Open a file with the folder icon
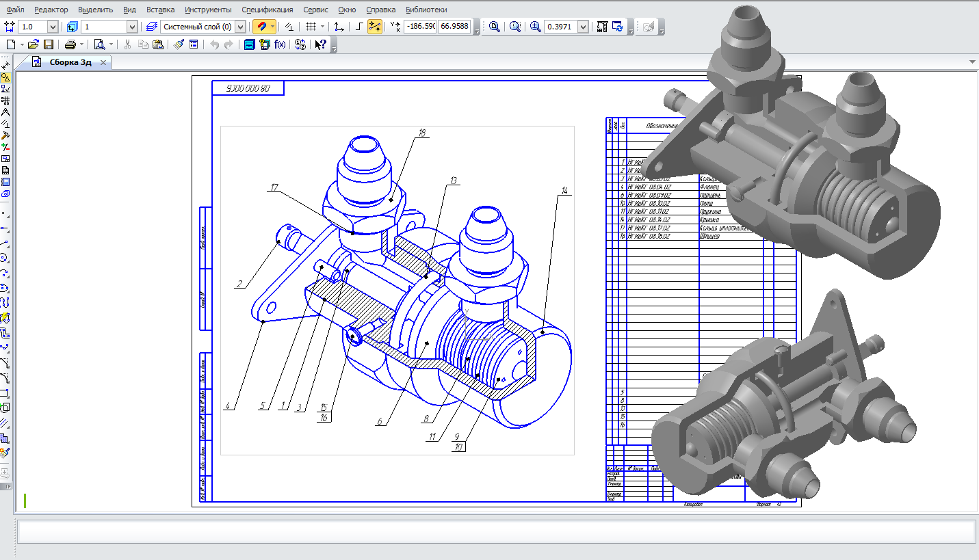Image resolution: width=979 pixels, height=560 pixels. click(x=33, y=44)
